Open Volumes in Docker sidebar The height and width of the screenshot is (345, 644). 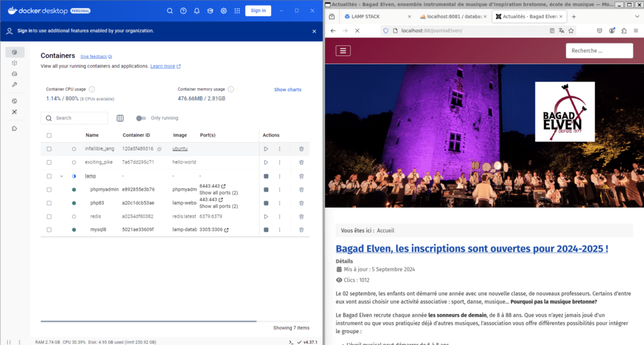coord(14,74)
